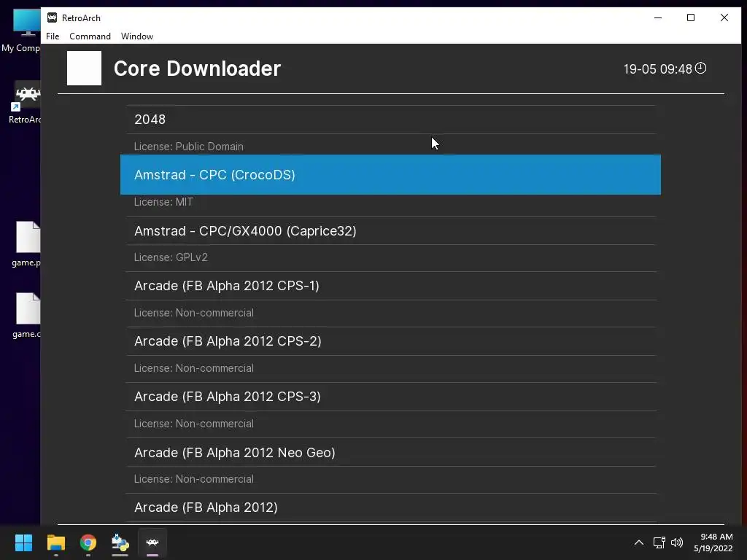Open the volume control in tray
The image size is (747, 560).
[676, 542]
